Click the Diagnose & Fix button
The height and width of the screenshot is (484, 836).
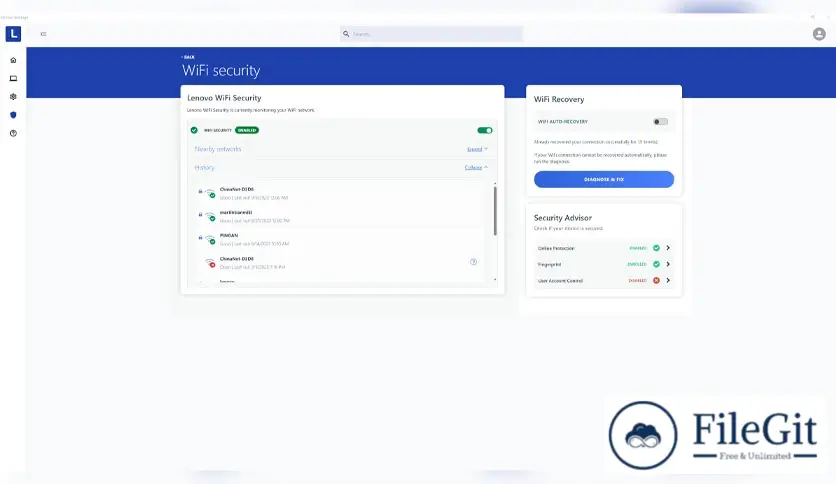(604, 179)
